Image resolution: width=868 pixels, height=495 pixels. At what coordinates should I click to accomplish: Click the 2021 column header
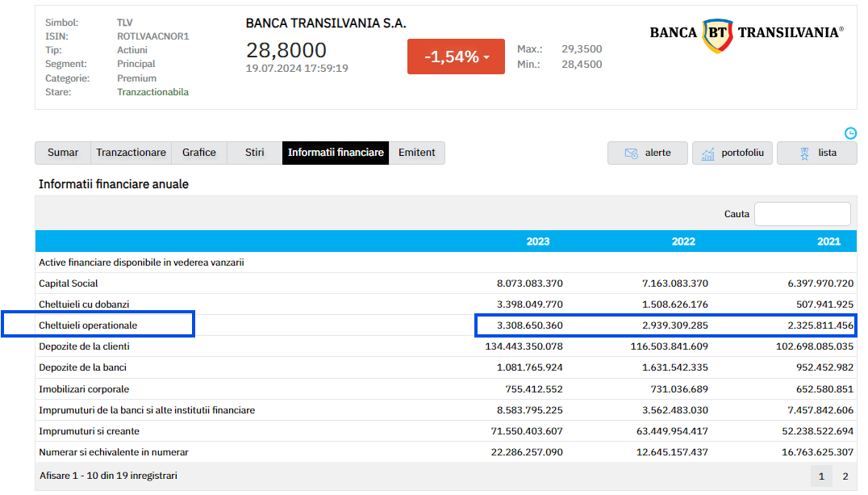pyautogui.click(x=828, y=241)
